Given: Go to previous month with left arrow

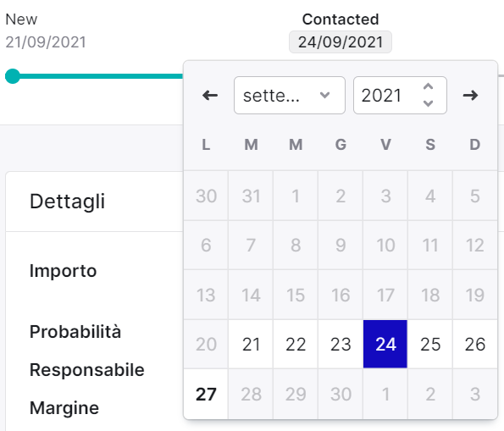Looking at the screenshot, I should pyautogui.click(x=210, y=96).
